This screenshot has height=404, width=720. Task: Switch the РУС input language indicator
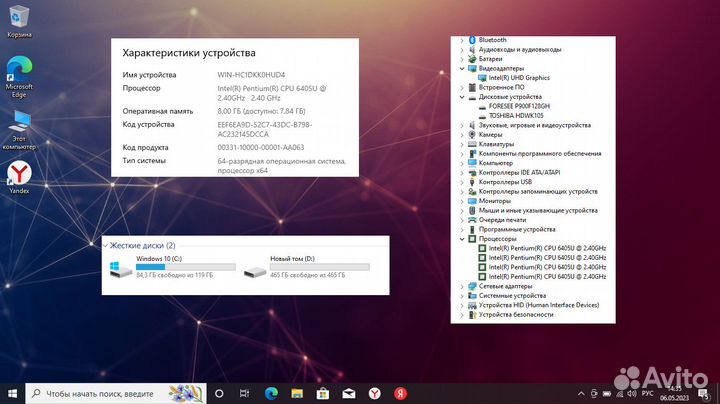647,393
